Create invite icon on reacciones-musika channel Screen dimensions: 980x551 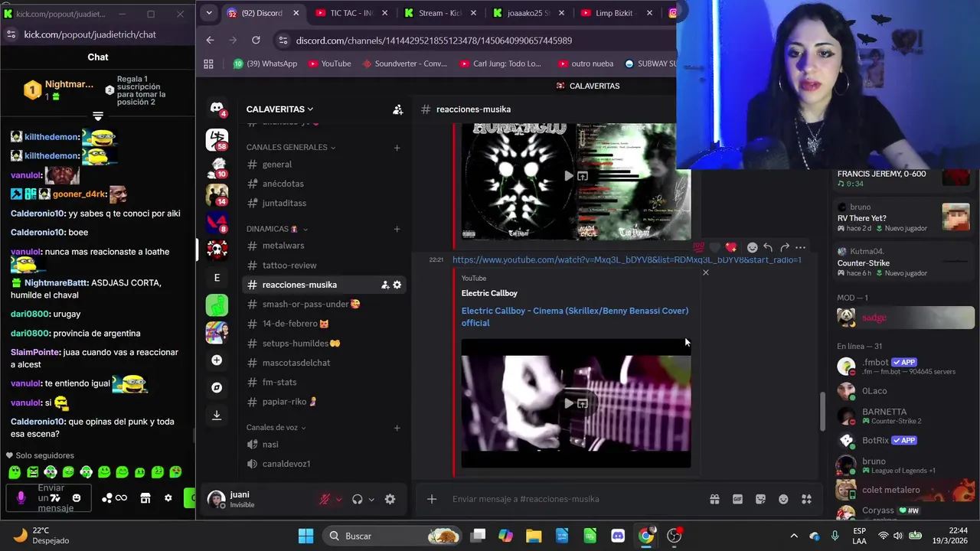[x=385, y=285]
